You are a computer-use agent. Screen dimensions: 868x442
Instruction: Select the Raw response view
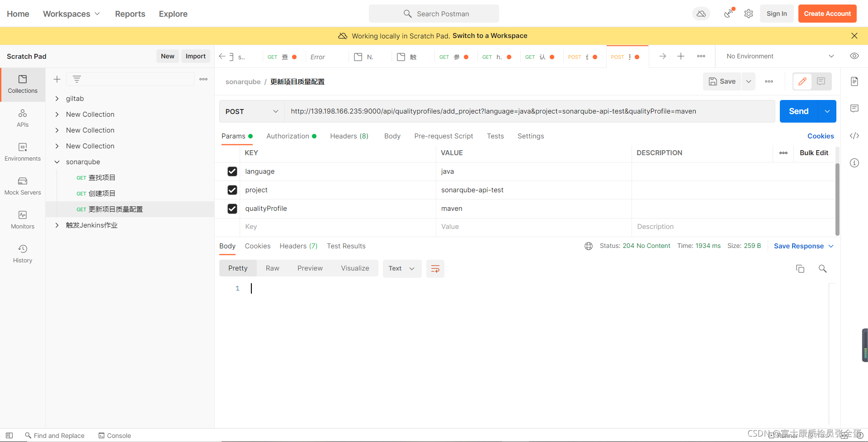[273, 268]
